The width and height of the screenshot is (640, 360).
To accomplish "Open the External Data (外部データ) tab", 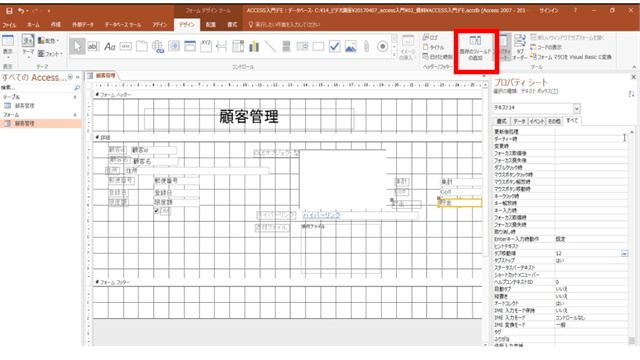I will point(83,25).
